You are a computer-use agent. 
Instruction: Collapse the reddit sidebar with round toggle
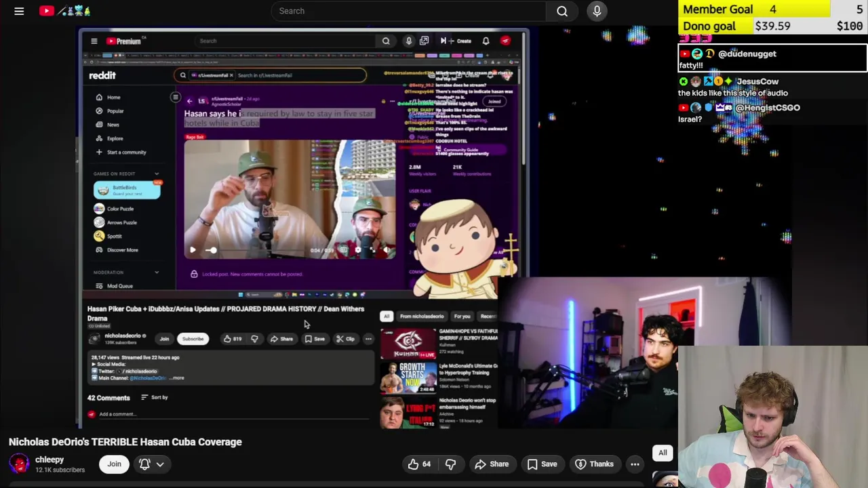(175, 98)
